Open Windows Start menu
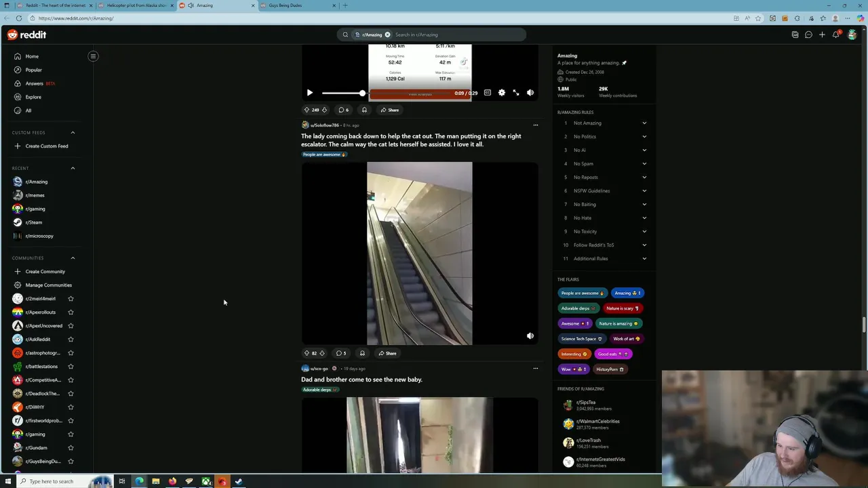 (7, 481)
